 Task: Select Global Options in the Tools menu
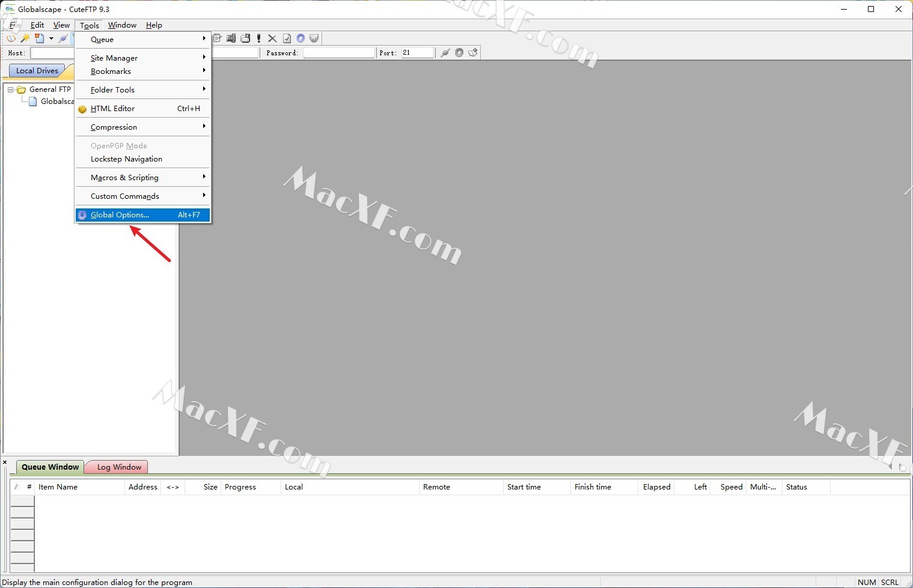click(x=142, y=215)
